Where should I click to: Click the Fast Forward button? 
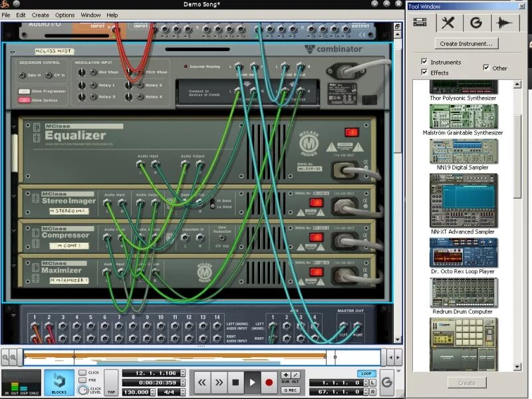[219, 382]
